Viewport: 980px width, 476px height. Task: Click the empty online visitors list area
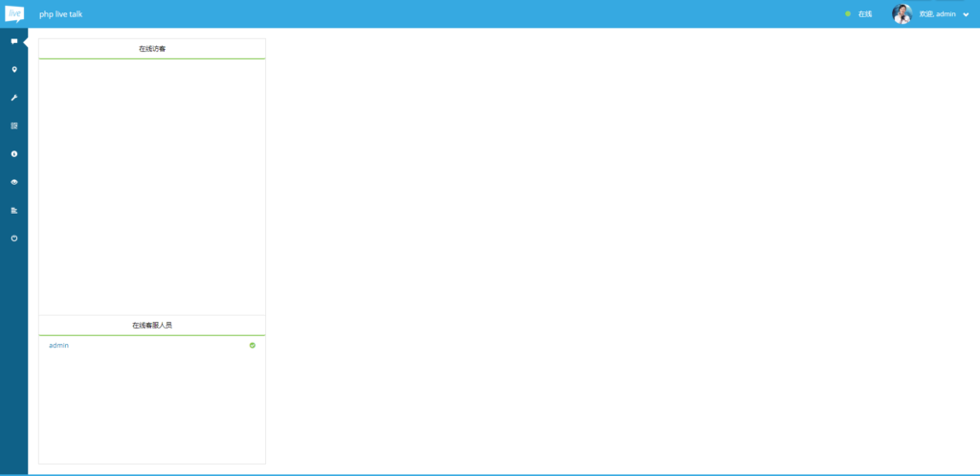[152, 187]
